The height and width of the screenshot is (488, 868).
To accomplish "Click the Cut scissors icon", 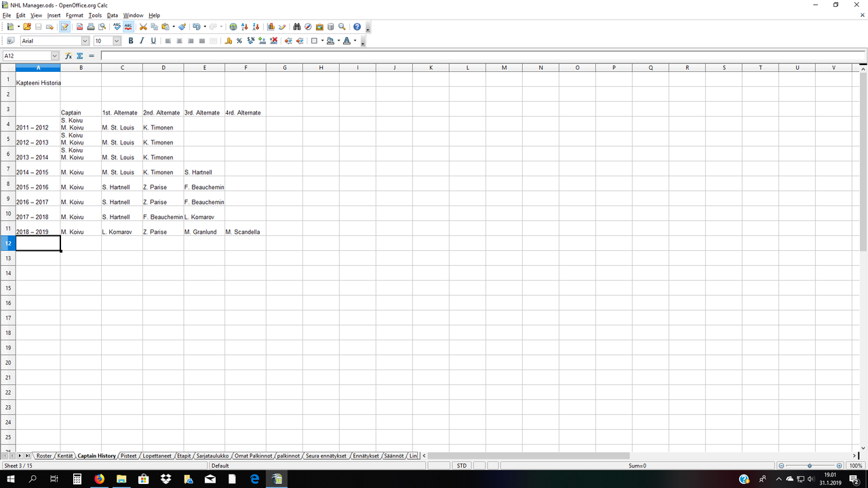I will click(x=143, y=26).
